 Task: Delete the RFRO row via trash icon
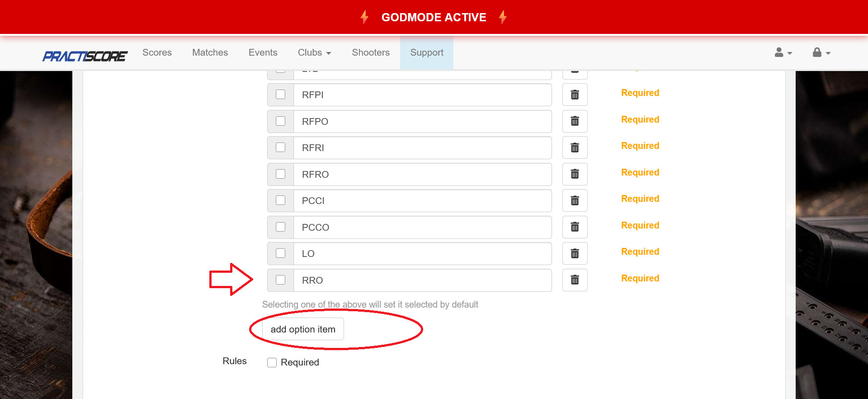pyautogui.click(x=575, y=174)
